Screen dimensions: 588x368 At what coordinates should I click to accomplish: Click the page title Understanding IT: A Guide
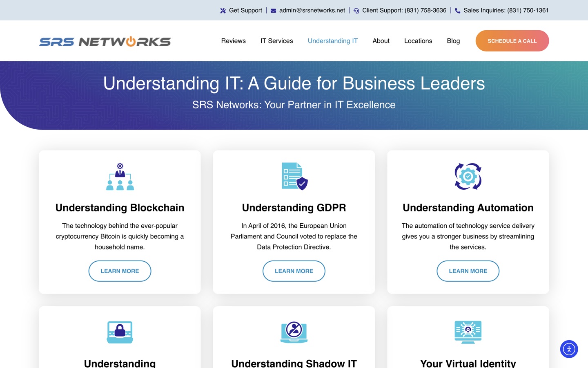tap(294, 83)
